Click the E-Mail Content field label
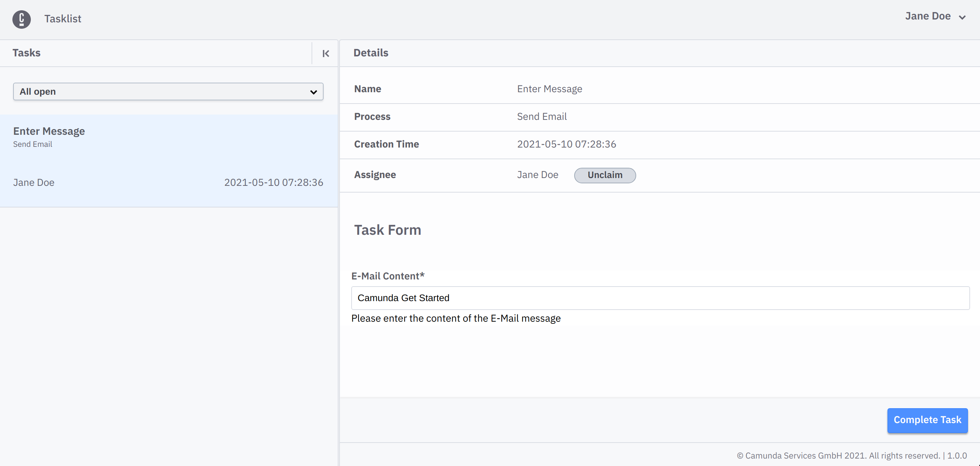980x466 pixels. point(388,276)
